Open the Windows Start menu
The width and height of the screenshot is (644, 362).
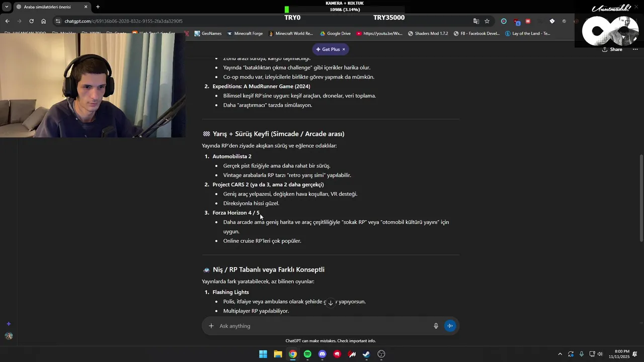[263, 354]
